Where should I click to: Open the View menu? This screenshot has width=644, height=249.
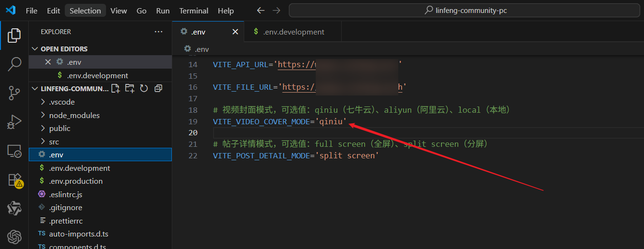(119, 11)
